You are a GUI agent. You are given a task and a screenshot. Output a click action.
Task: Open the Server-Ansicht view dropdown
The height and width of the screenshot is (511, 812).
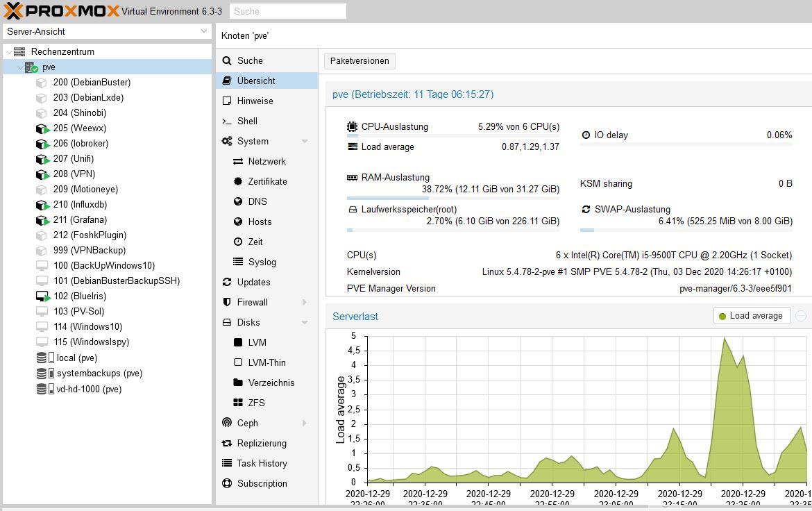pyautogui.click(x=203, y=31)
